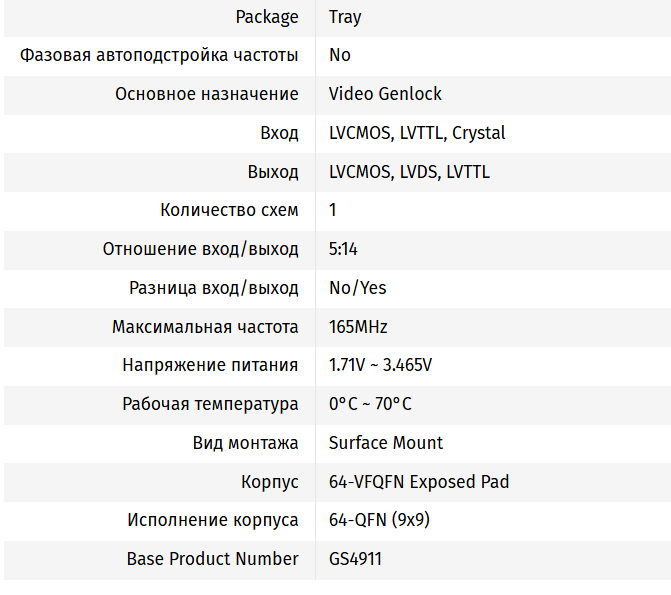Select the GS4911 base product number
The width and height of the screenshot is (671, 595).
[355, 559]
